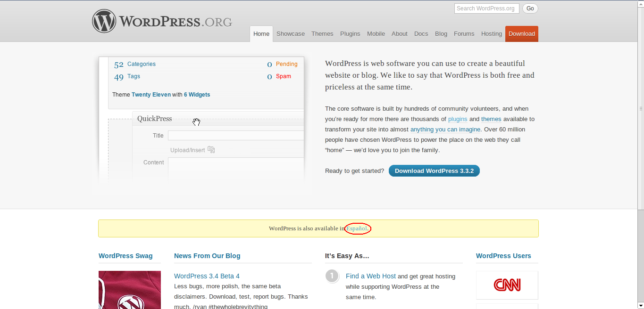Click the orange Download tab
644x309 pixels.
(522, 34)
